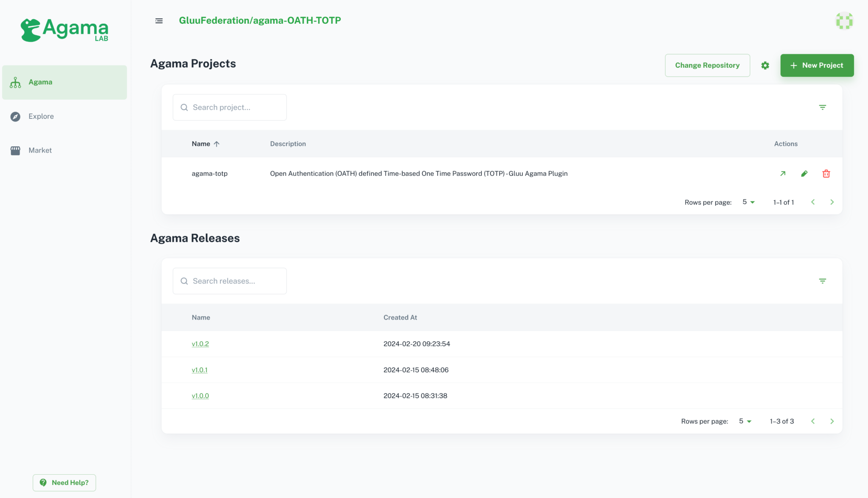Open the user avatar in top right
Viewport: 868px width, 498px height.
844,21
